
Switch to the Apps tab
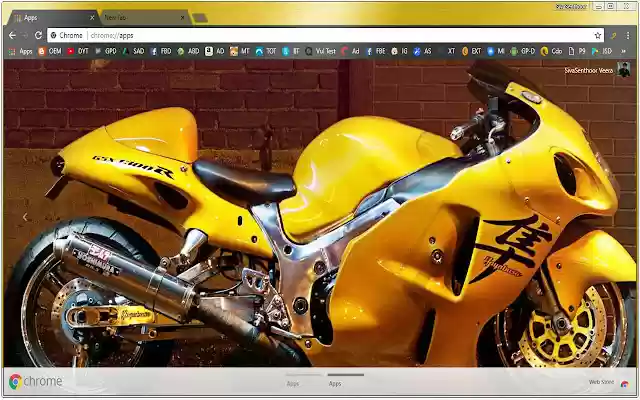point(53,18)
